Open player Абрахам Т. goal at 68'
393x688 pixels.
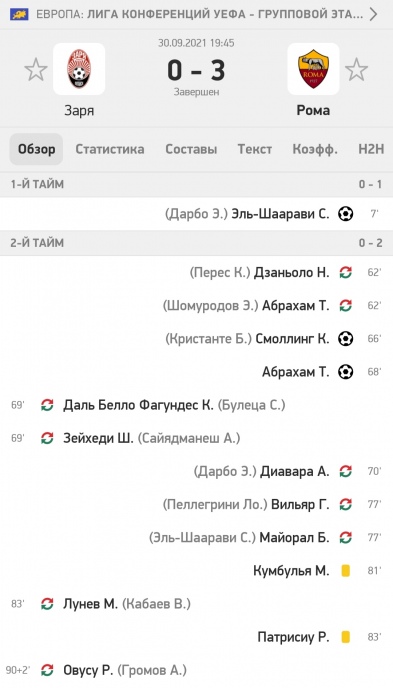[x=296, y=372]
